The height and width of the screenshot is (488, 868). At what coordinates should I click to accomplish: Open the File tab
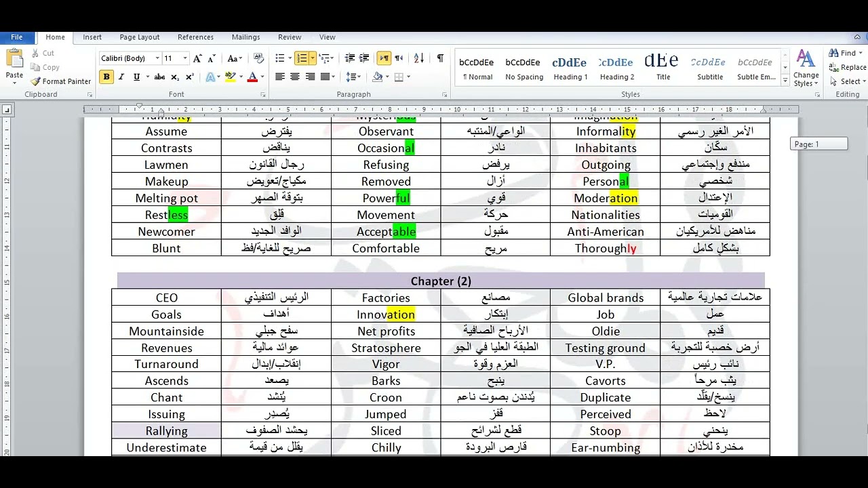pos(17,37)
